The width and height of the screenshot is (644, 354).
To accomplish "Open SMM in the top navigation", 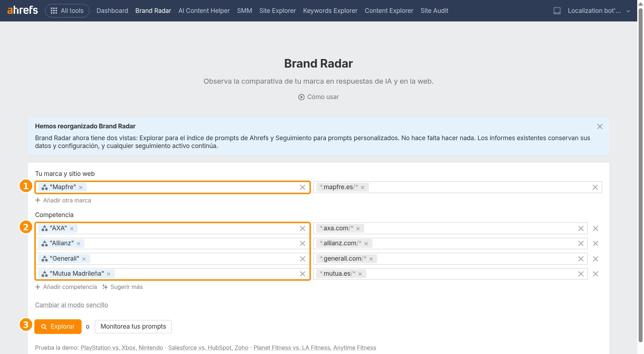I will point(244,11).
